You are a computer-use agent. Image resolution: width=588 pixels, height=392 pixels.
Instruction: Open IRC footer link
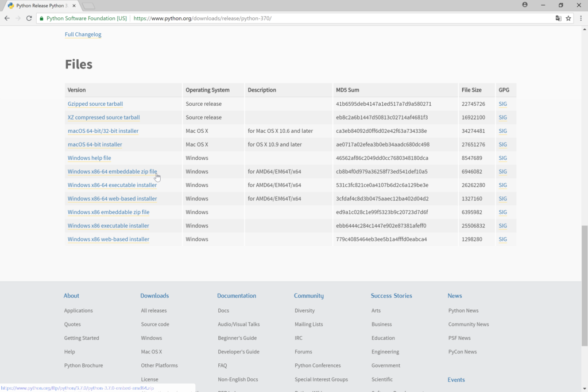(299, 338)
